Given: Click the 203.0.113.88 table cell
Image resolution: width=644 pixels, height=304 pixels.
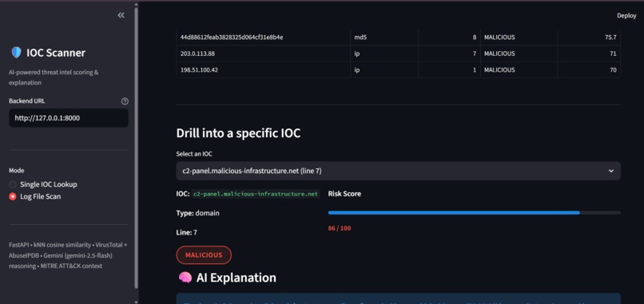Looking at the screenshot, I should (263, 53).
